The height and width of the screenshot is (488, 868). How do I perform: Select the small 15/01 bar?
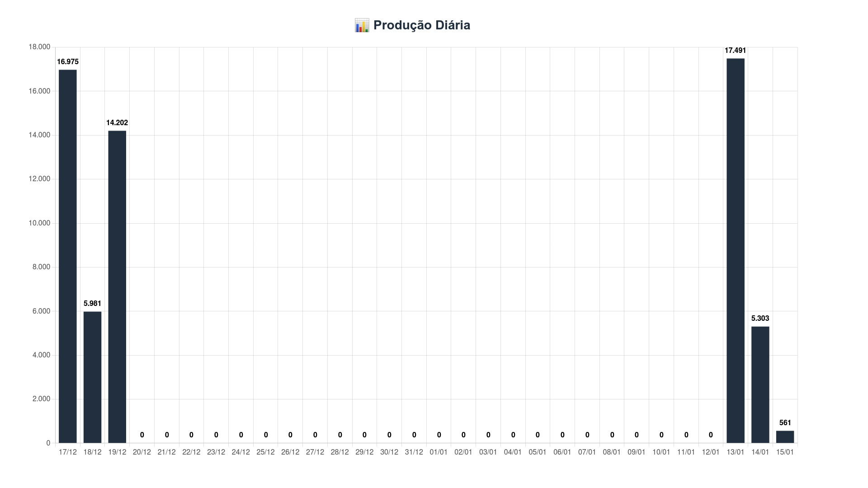785,437
